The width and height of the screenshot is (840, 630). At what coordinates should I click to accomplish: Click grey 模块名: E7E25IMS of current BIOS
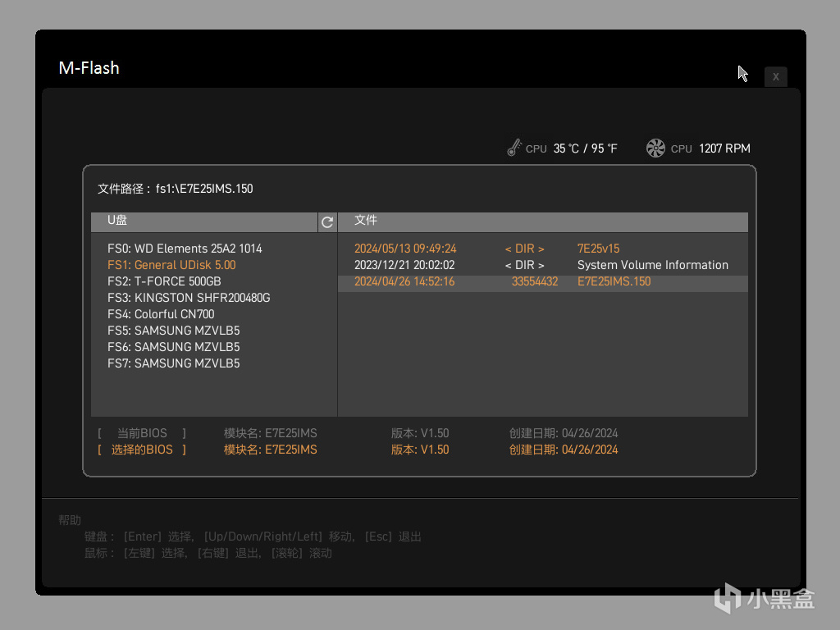click(271, 433)
